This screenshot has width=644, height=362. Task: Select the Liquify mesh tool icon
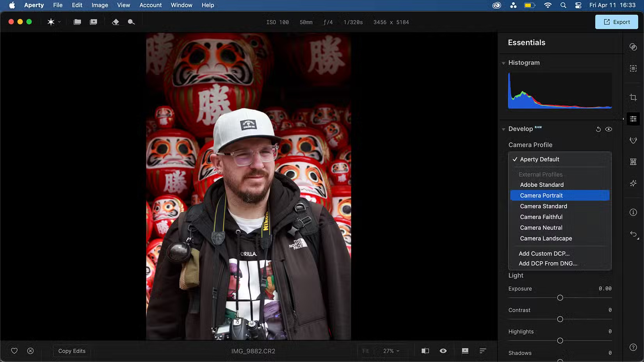(x=633, y=161)
